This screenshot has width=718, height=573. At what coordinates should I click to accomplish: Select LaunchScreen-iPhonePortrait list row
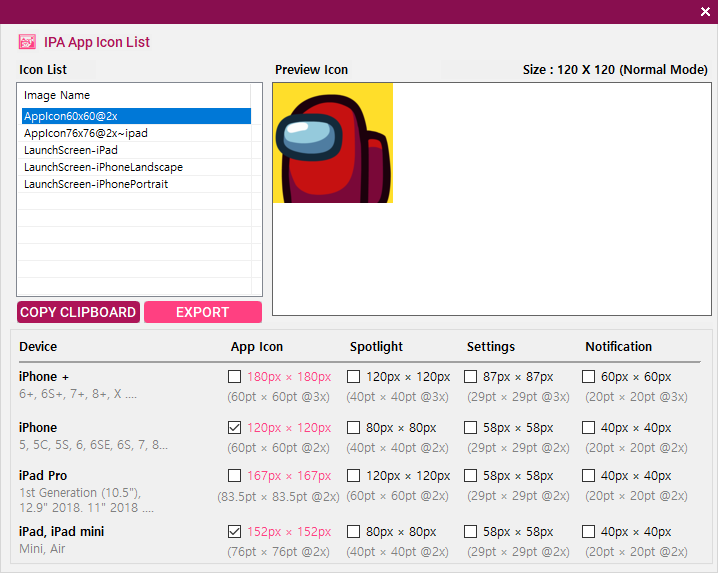pyautogui.click(x=136, y=184)
